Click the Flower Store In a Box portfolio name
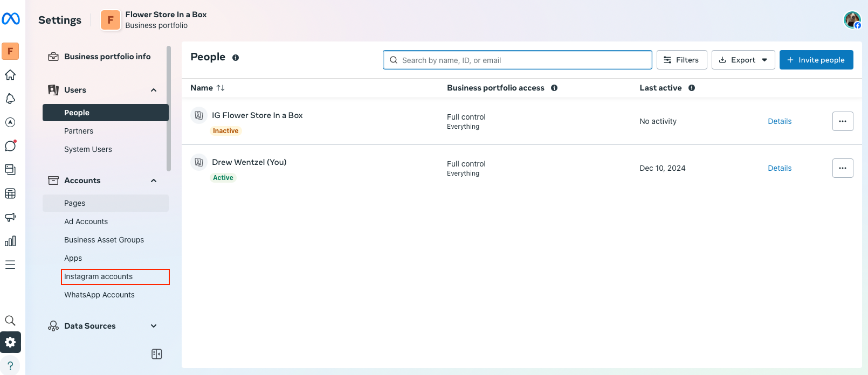This screenshot has height=375, width=868. coord(166,15)
